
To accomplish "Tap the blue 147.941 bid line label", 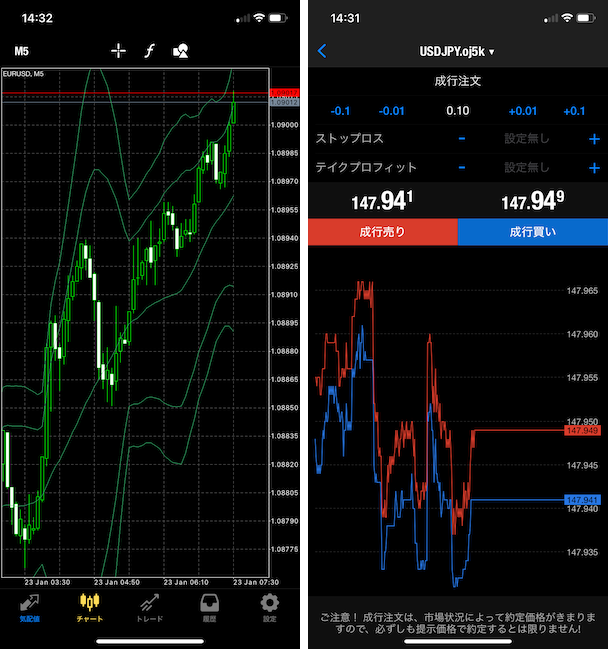I will [582, 500].
